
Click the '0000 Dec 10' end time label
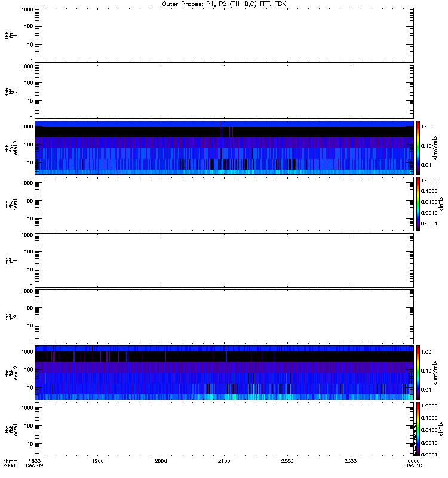pos(413,464)
